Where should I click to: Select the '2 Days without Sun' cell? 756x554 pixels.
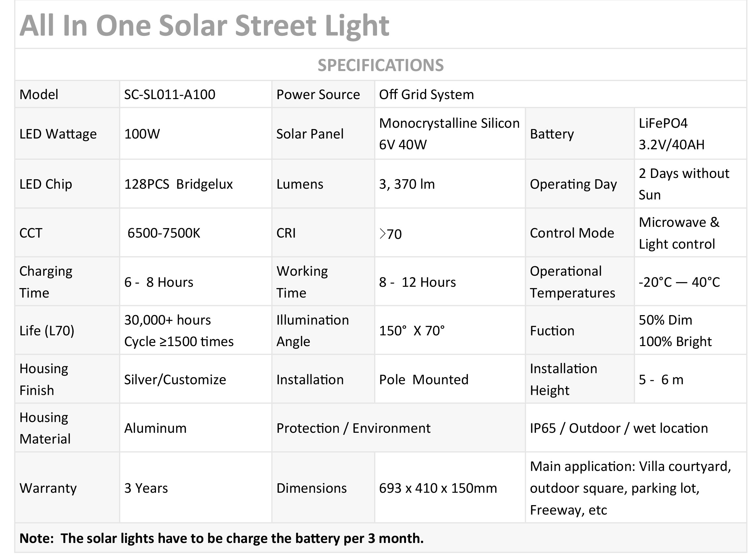(684, 184)
